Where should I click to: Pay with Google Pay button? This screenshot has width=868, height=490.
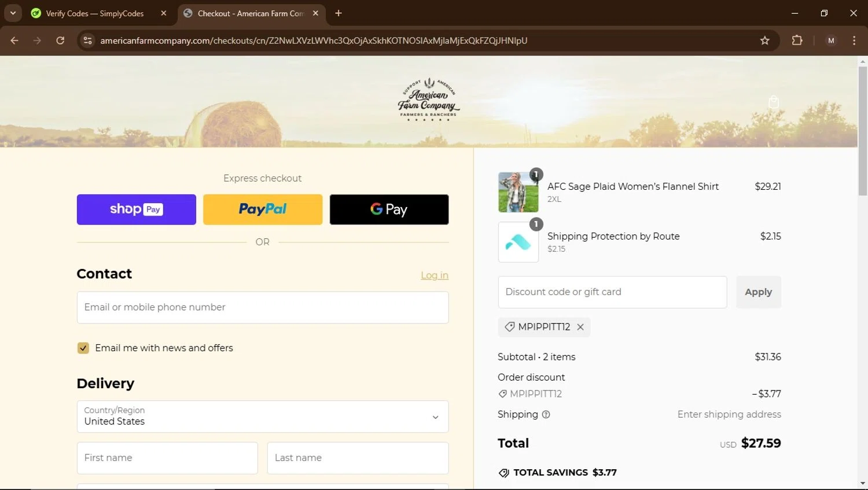[x=389, y=209]
